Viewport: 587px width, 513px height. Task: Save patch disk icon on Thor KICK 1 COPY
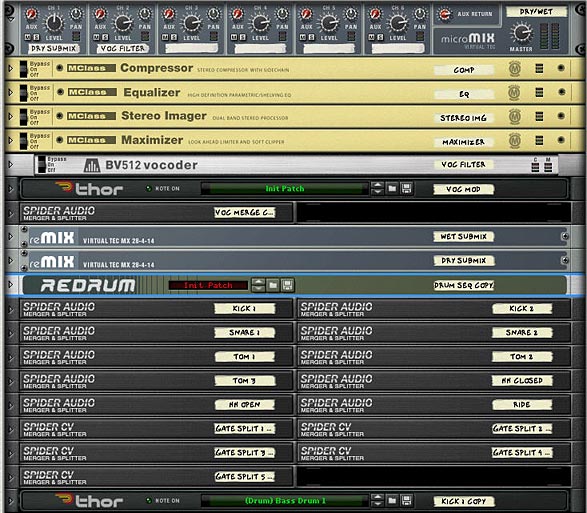pyautogui.click(x=407, y=500)
